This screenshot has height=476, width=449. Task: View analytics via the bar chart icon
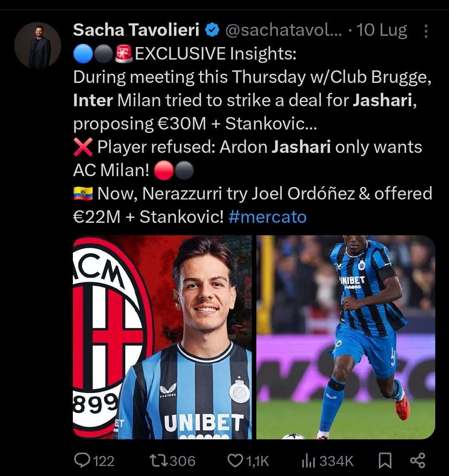[308, 461]
